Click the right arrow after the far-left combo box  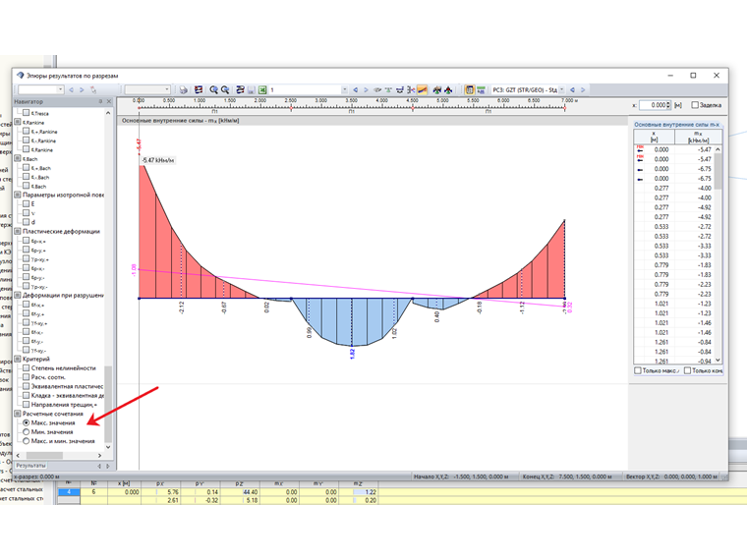pyautogui.click(x=82, y=89)
